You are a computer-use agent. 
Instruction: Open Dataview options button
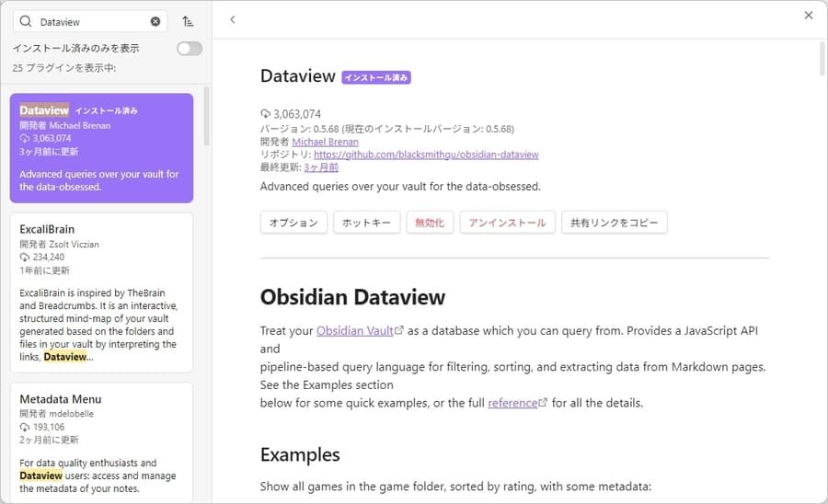tap(293, 223)
